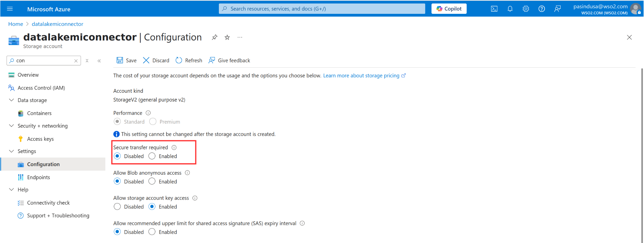Select Standard performance
This screenshot has height=243, width=644.
(117, 121)
